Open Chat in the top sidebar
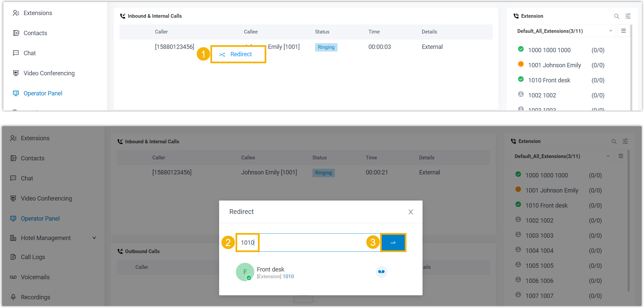 pos(29,53)
